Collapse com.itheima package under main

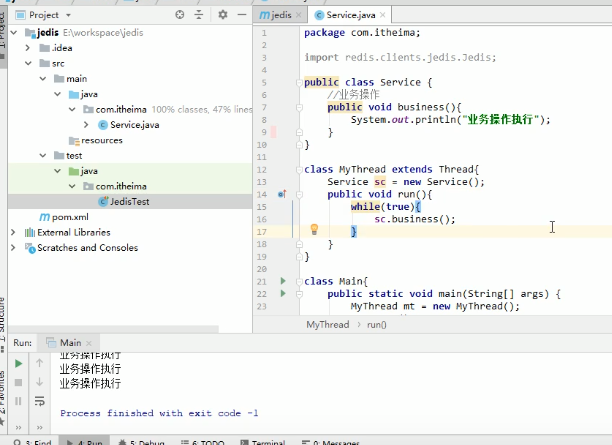point(72,109)
